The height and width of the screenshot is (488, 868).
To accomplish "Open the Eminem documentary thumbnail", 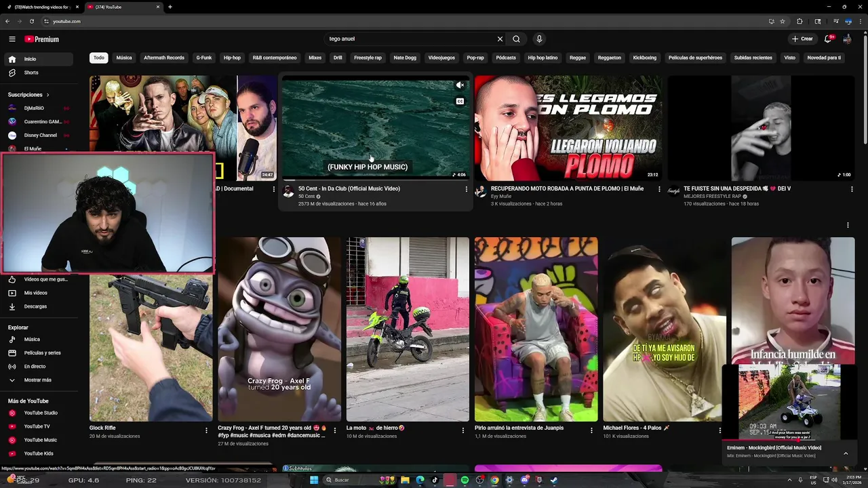I will [183, 114].
